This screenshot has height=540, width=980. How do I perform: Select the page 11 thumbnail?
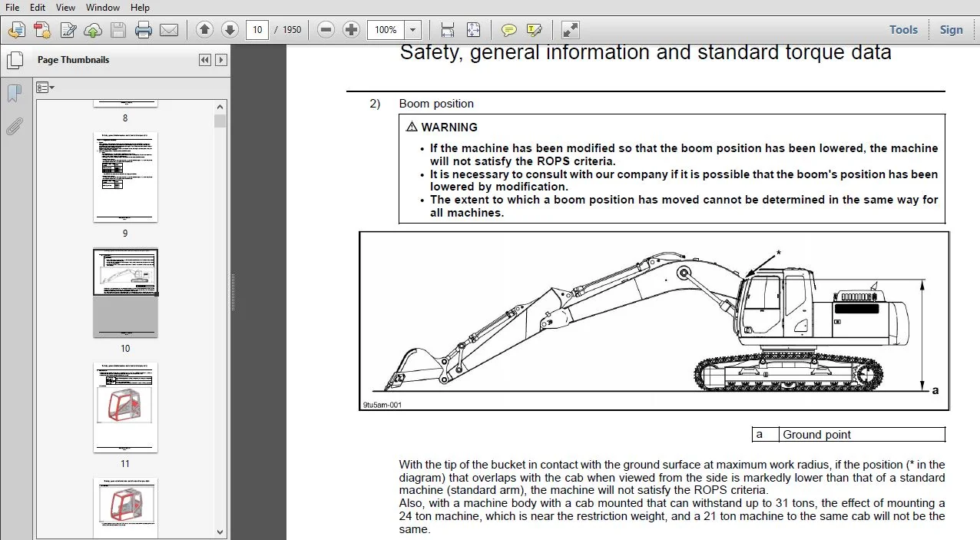125,408
